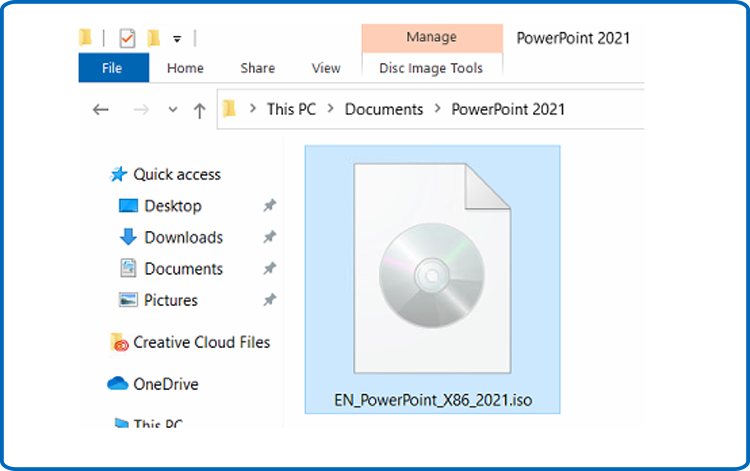Screen dimensions: 750x471
Task: Click the OneDrive cloud icon
Action: tap(118, 383)
